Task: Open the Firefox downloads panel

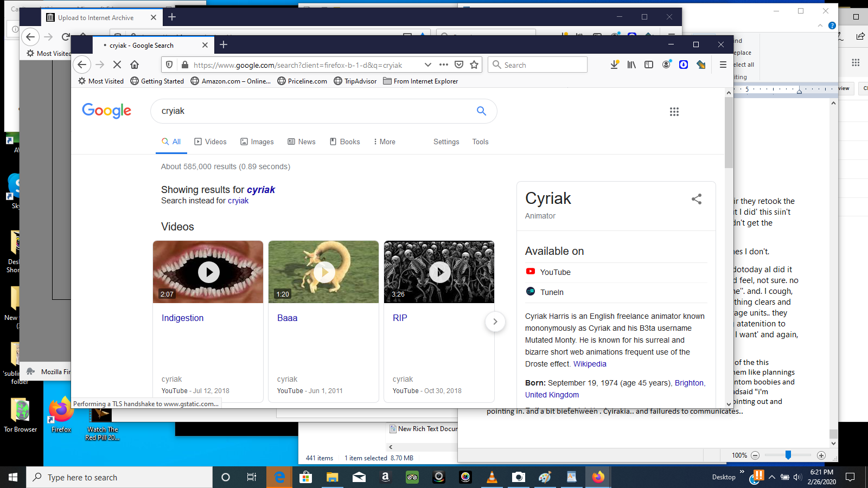Action: (x=615, y=65)
